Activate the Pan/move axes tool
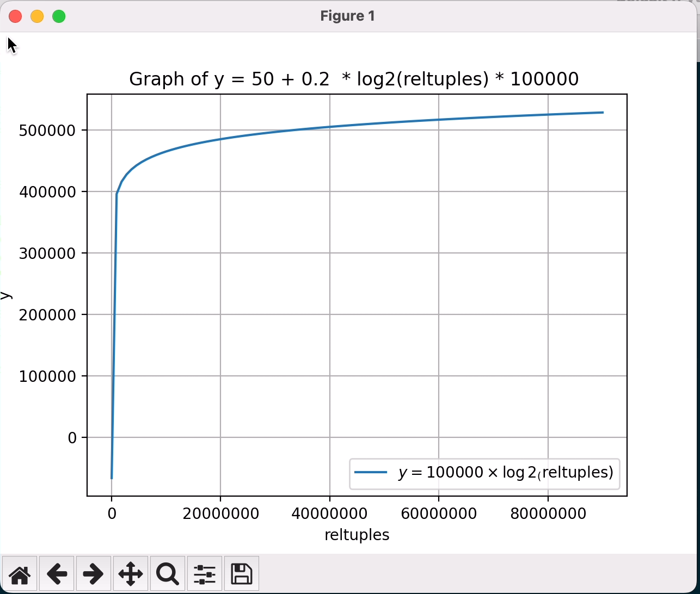The height and width of the screenshot is (594, 700). tap(131, 573)
